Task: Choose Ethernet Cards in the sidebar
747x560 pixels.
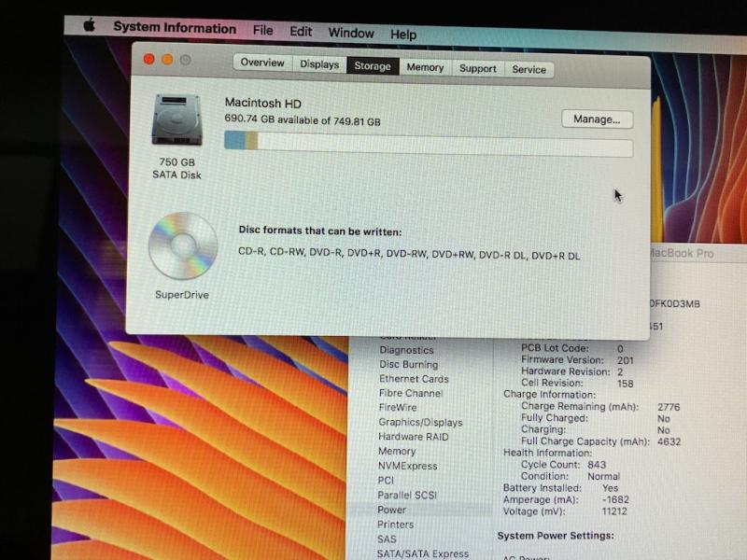Action: click(414, 379)
